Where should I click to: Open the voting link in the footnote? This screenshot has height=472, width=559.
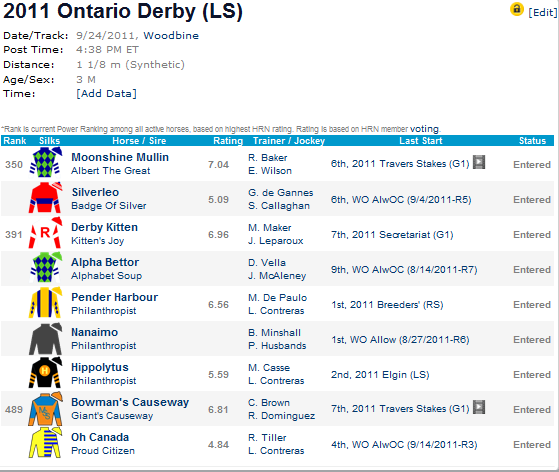click(424, 128)
